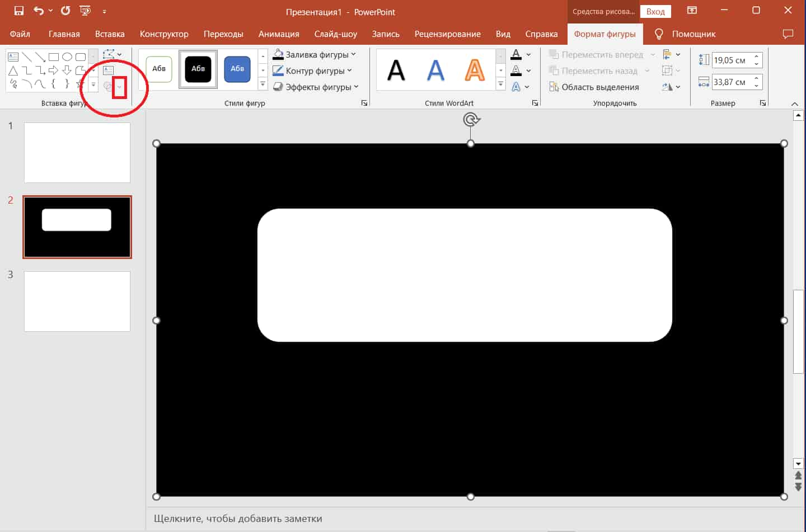Image resolution: width=806 pixels, height=532 pixels.
Task: Select slide 3 thumbnail
Action: coord(77,302)
